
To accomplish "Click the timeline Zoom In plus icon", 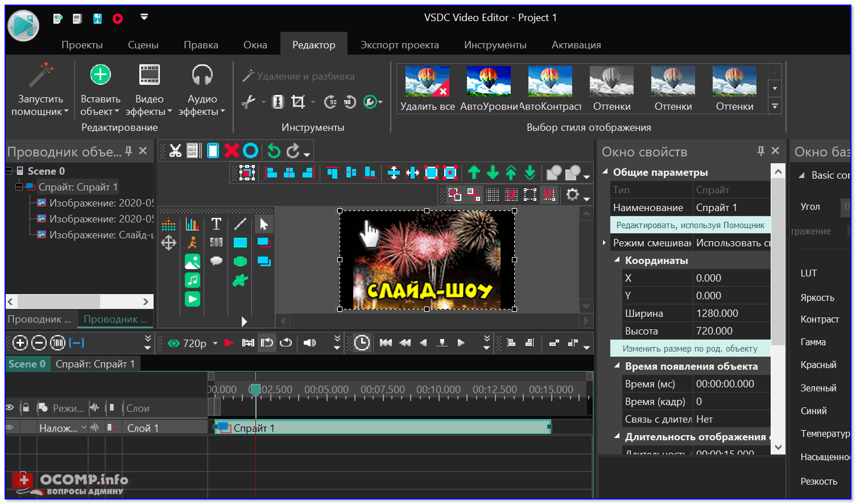I will point(20,343).
